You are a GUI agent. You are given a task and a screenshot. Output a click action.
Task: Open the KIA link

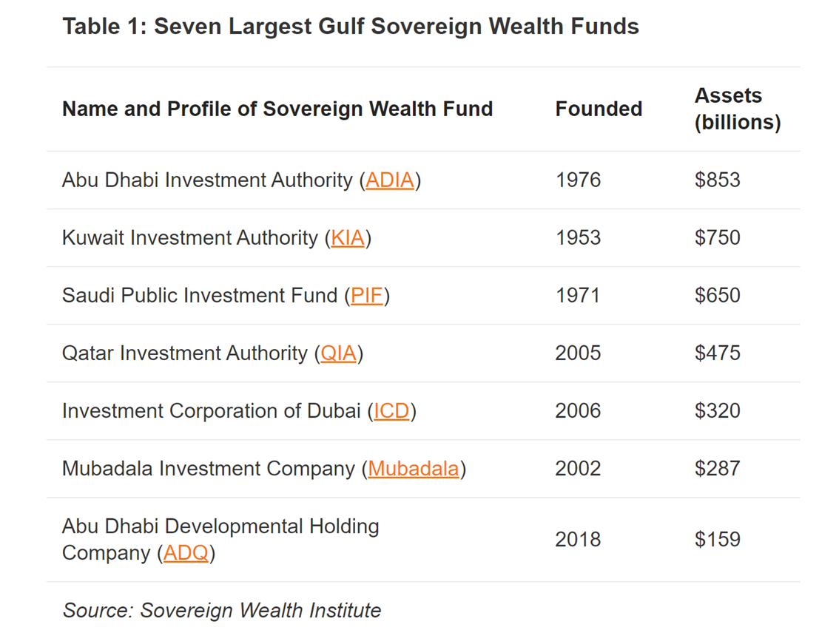[x=348, y=238]
